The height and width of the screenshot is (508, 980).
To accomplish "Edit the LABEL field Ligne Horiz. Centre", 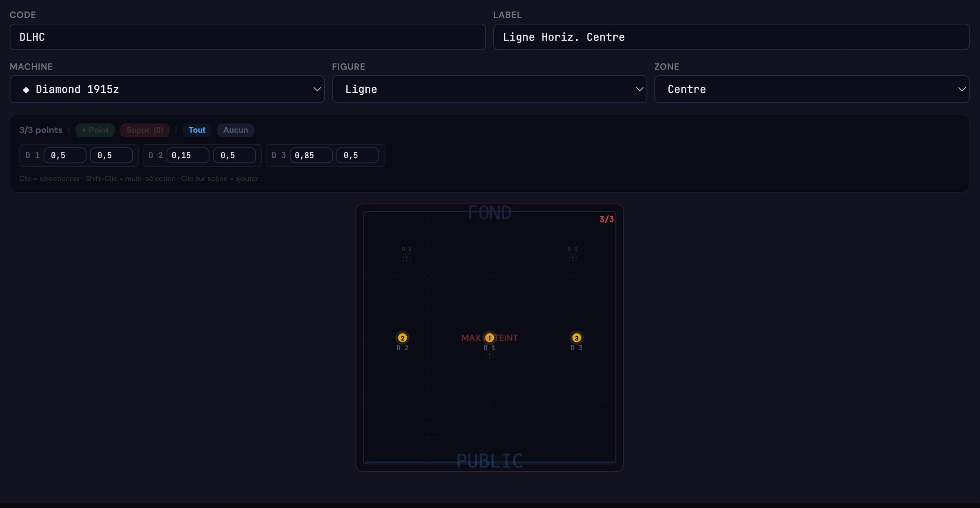I will (x=731, y=37).
